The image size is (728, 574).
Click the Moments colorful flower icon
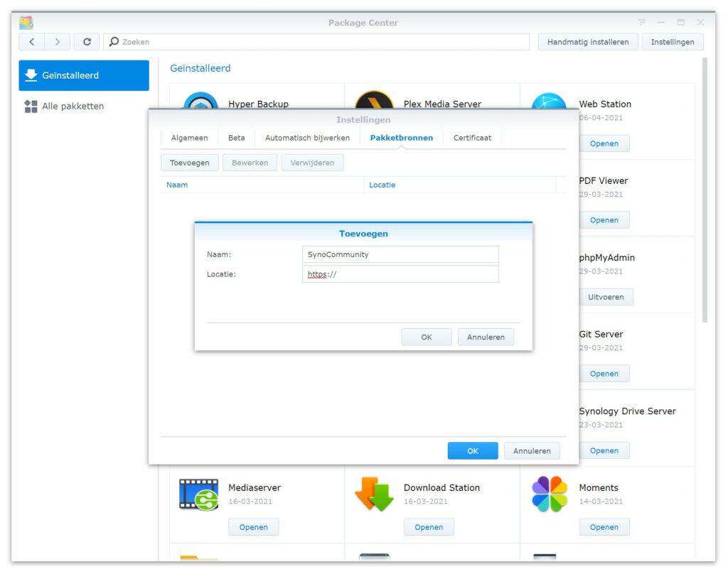pos(550,494)
